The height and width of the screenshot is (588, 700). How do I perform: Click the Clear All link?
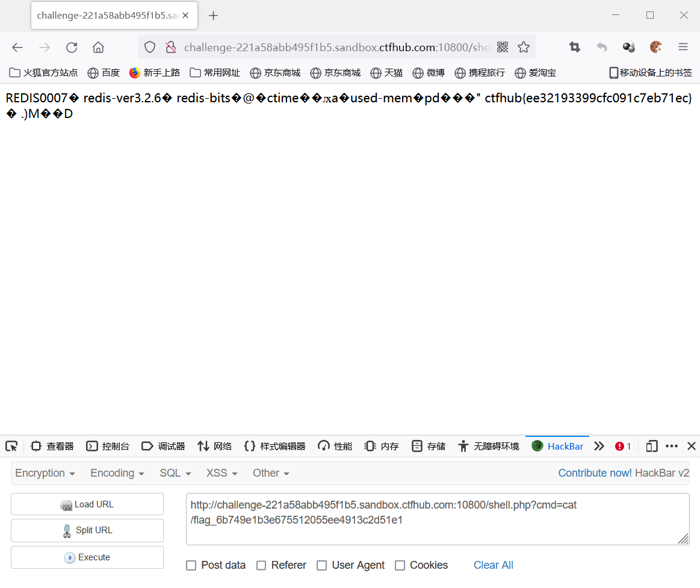[494, 565]
